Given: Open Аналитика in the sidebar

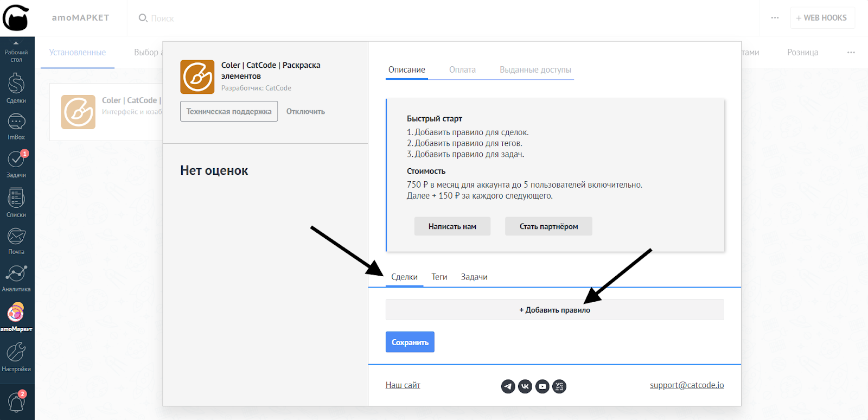Looking at the screenshot, I should [16, 277].
